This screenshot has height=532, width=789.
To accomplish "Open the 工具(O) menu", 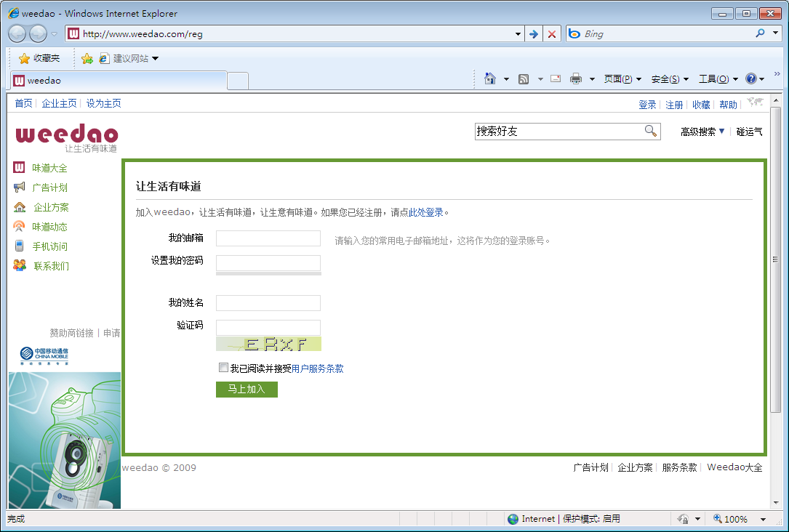I will click(718, 79).
